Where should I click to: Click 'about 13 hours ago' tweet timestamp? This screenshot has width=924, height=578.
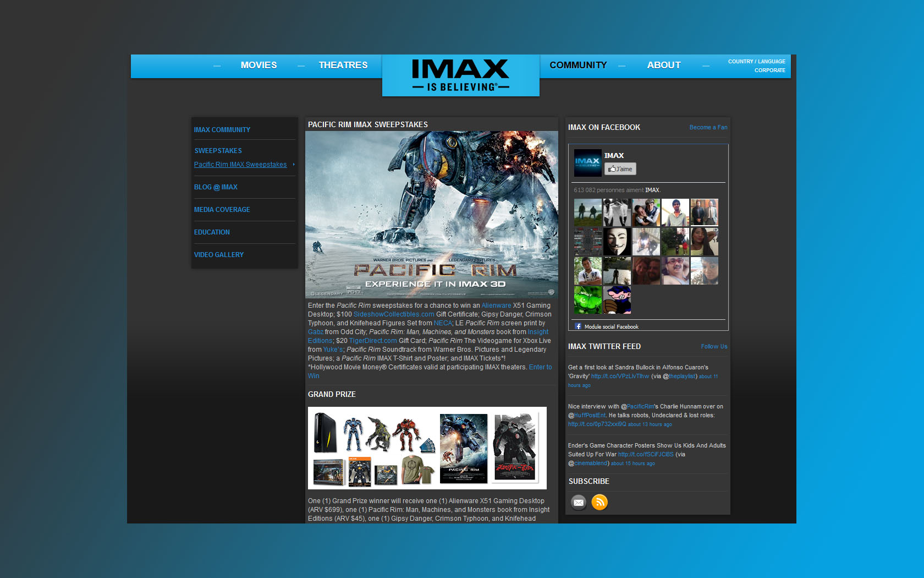[x=650, y=424]
